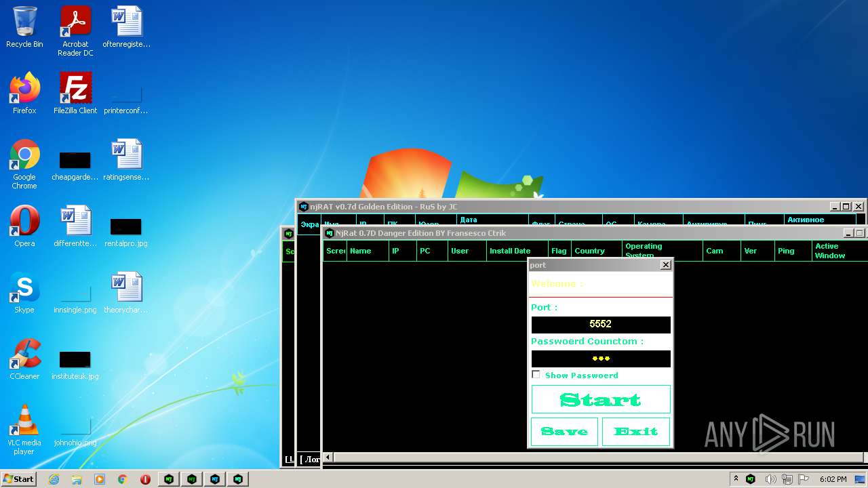This screenshot has width=868, height=488.
Task: Click the NjRat Danger Edition title icon
Action: point(330,233)
